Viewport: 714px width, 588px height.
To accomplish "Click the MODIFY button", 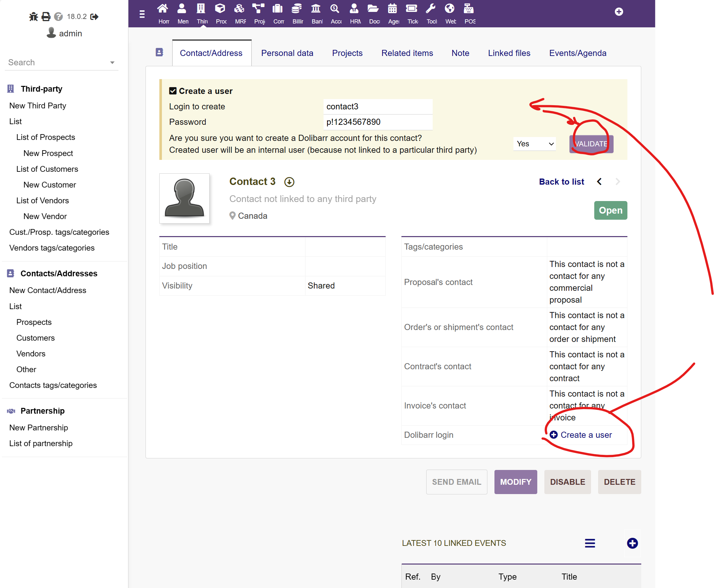I will tap(516, 482).
